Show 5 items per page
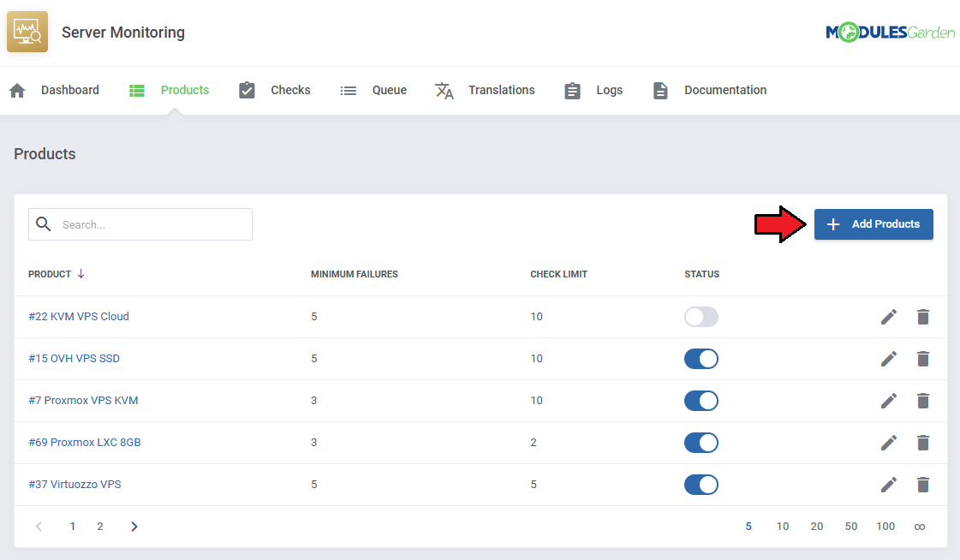This screenshot has width=960, height=560. (x=748, y=527)
